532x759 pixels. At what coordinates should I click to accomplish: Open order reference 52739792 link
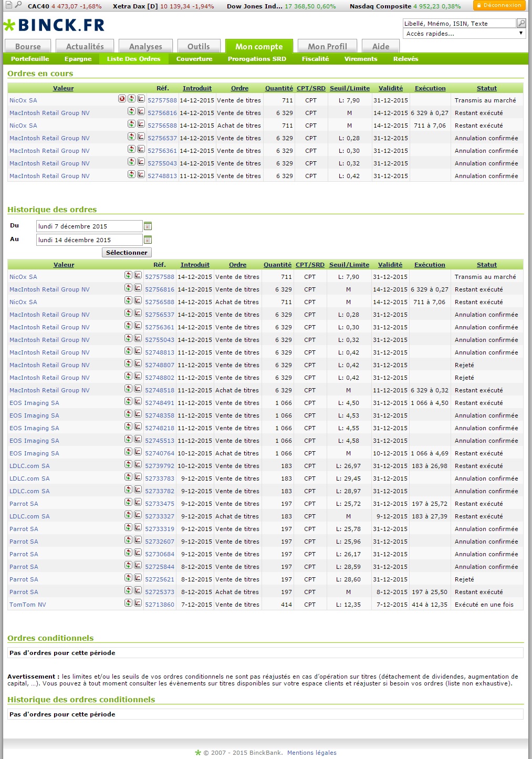click(160, 466)
